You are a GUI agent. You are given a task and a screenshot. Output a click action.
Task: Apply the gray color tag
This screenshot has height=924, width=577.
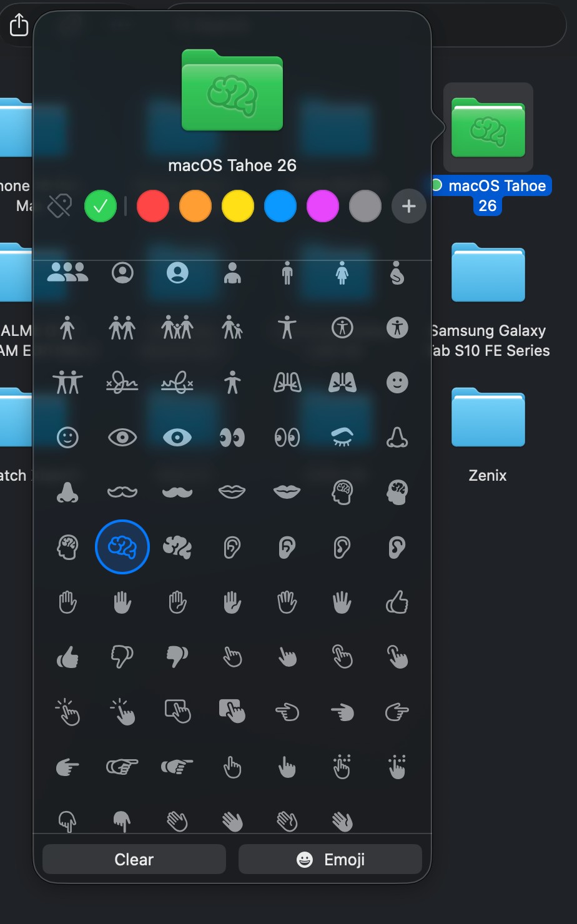[365, 206]
